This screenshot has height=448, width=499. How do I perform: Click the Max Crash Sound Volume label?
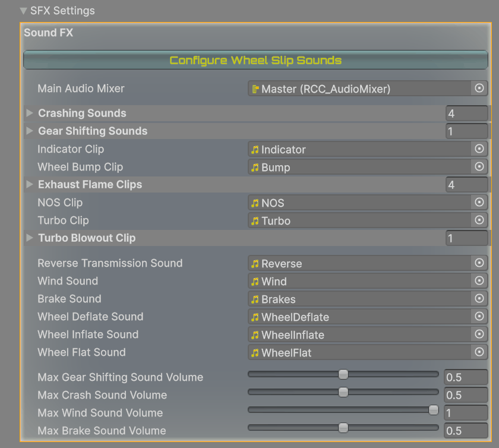(102, 395)
